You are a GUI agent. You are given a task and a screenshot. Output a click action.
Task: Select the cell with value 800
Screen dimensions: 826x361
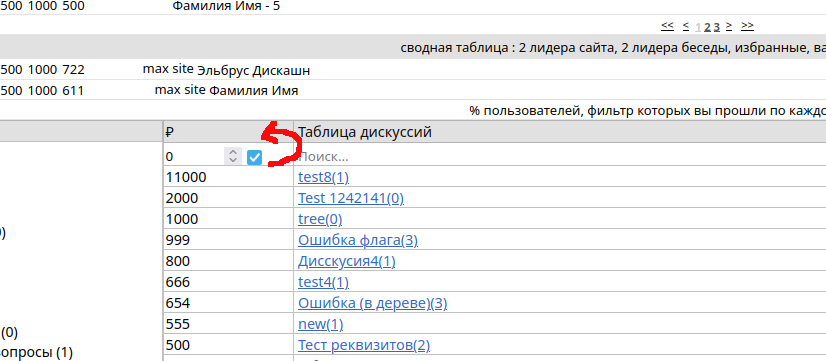228,261
